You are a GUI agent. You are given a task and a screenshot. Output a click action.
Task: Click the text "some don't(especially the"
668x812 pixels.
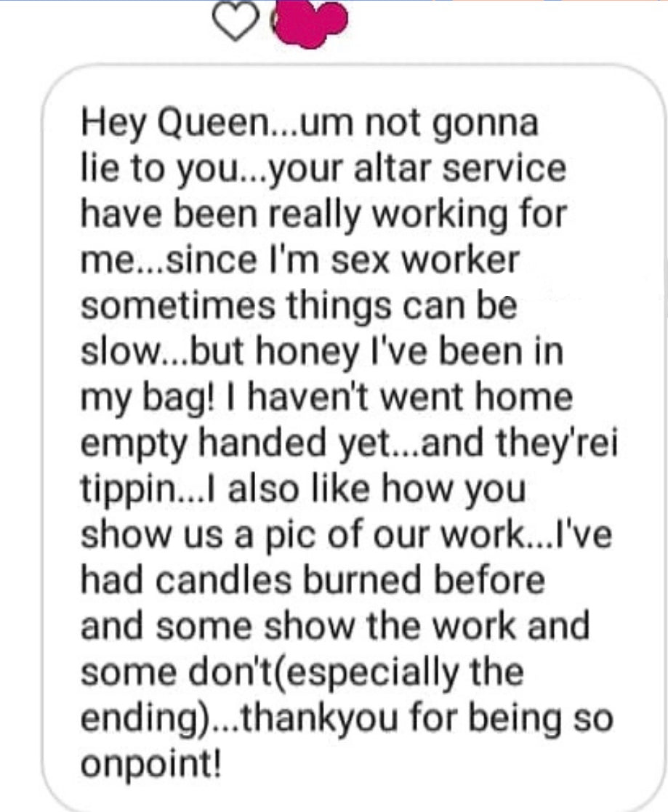302,672
